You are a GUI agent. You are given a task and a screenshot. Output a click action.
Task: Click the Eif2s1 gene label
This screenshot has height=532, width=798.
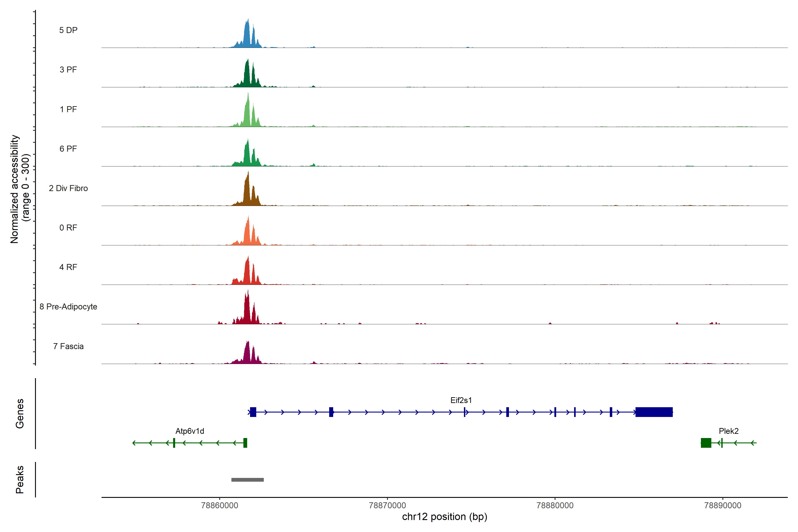click(461, 400)
